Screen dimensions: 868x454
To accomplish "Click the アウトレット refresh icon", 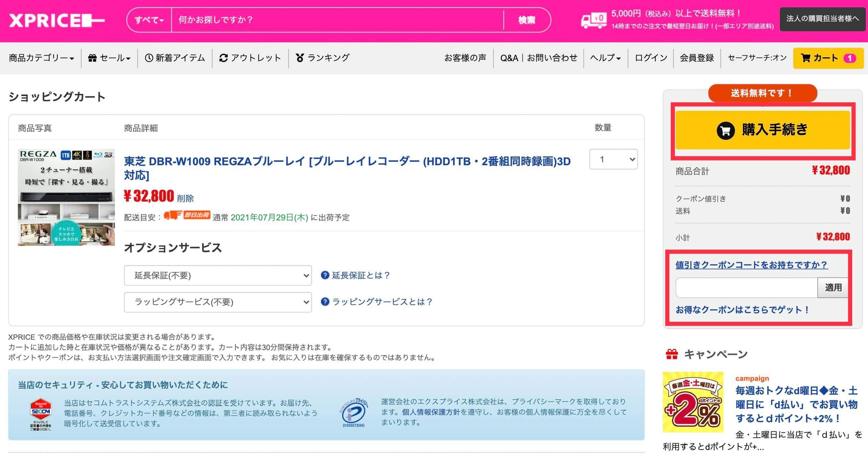I will click(224, 58).
